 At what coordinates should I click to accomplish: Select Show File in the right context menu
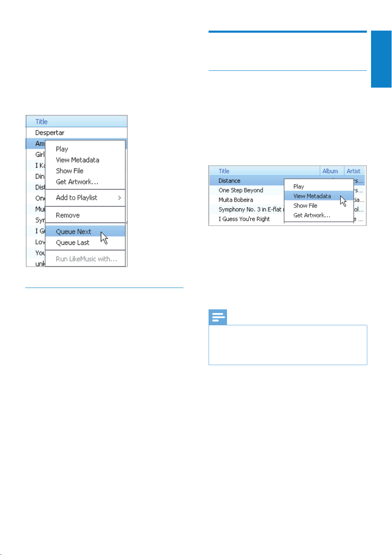[x=319, y=205]
